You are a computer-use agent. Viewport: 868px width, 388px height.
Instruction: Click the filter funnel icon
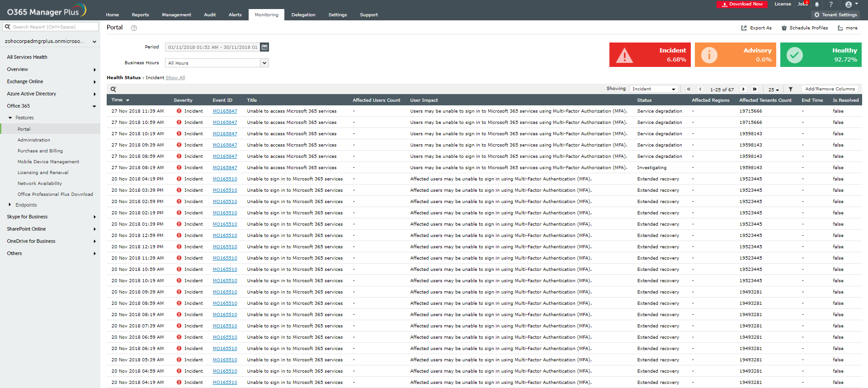791,90
